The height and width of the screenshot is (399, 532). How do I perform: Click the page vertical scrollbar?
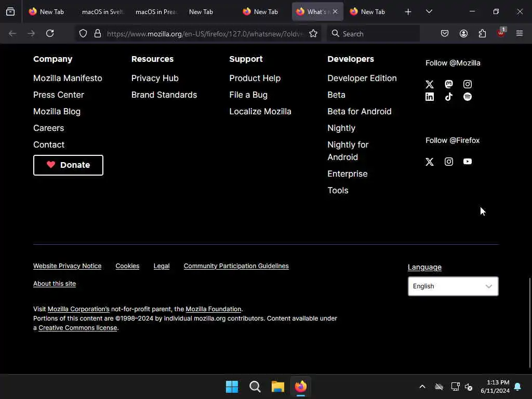529,322
